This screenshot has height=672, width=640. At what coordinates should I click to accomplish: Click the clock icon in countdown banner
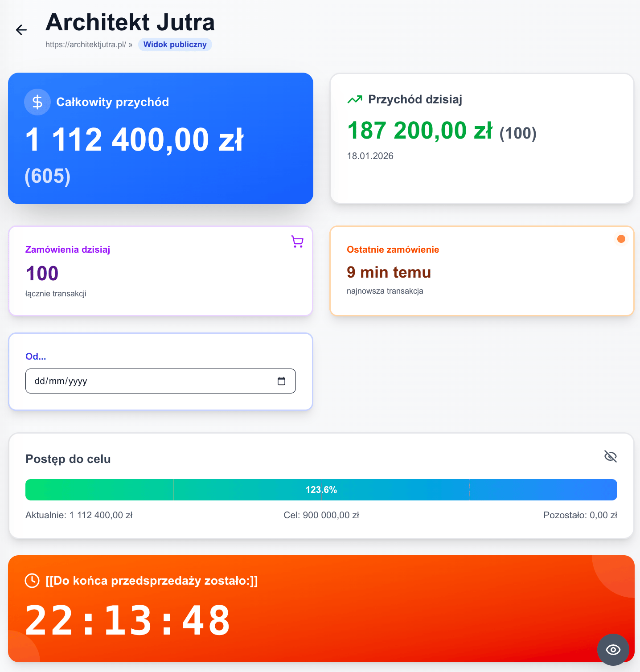(x=32, y=581)
